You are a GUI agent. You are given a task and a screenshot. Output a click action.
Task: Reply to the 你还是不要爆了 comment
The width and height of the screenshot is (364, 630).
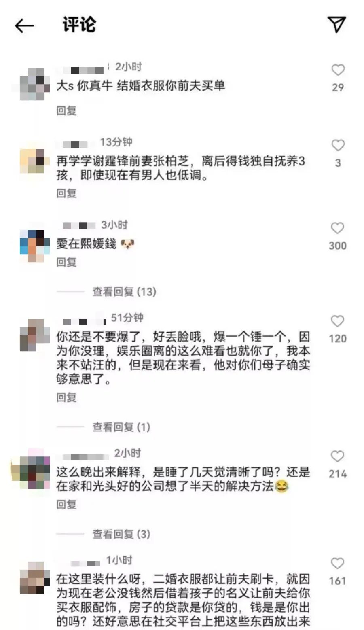coord(66,397)
